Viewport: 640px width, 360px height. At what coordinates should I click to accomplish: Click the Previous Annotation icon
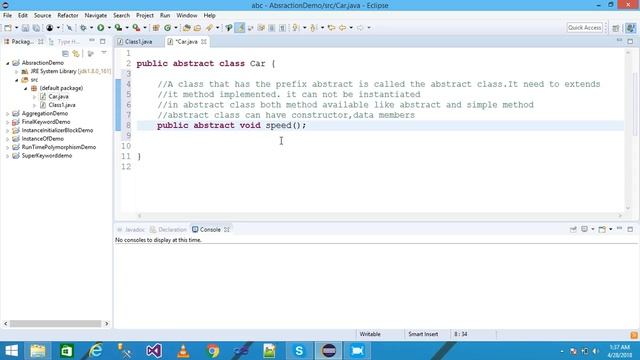[x=313, y=28]
